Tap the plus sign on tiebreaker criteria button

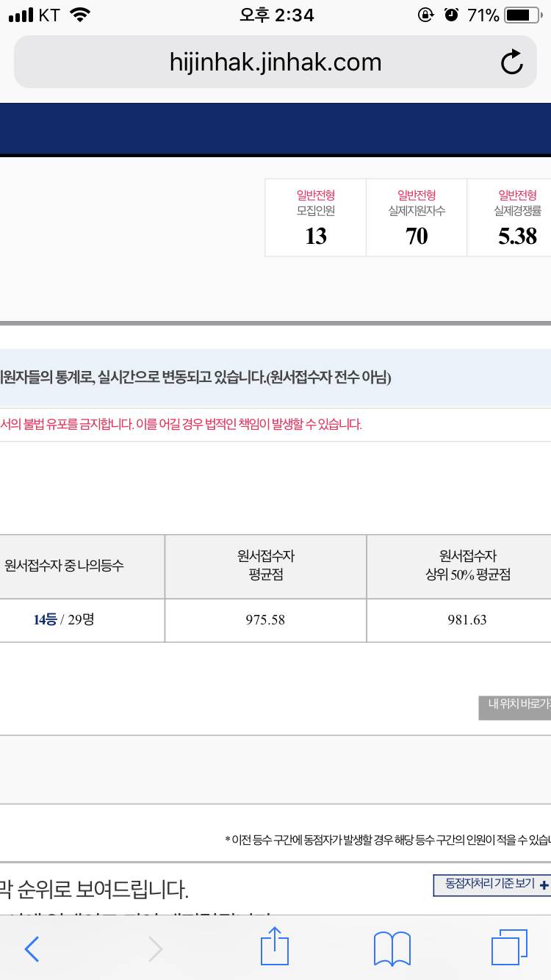pyautogui.click(x=542, y=885)
